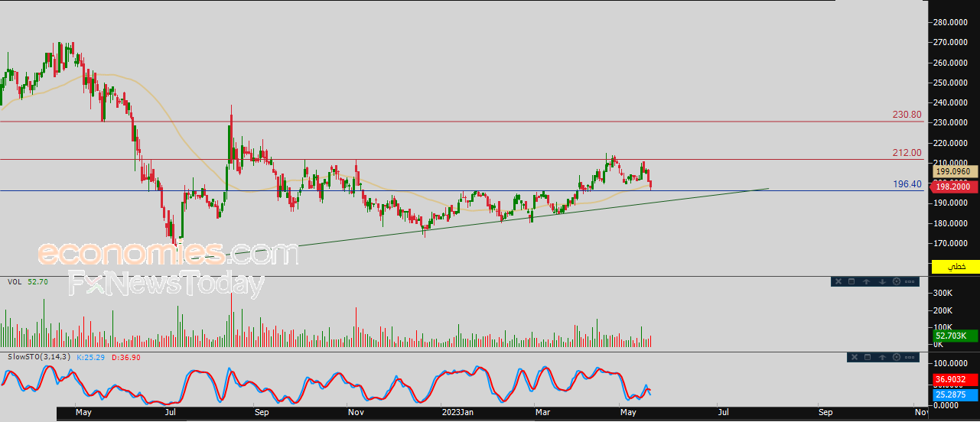
Task: Open SlowSTO indicator settings gear
Action: point(897,357)
